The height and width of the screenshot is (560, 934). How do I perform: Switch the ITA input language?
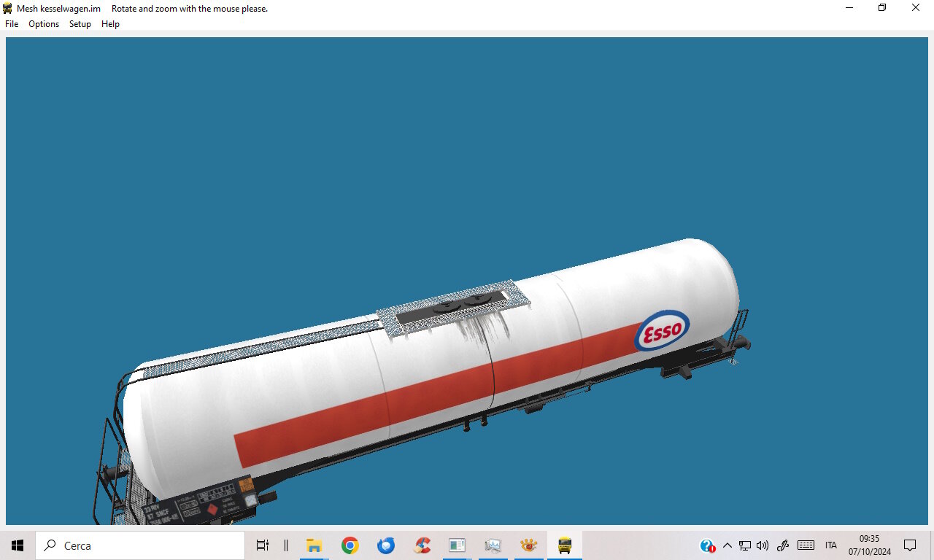[831, 545]
